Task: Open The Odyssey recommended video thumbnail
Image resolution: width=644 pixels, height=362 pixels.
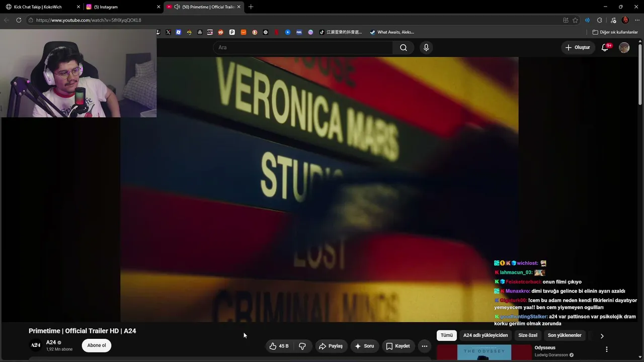Action: click(484, 353)
